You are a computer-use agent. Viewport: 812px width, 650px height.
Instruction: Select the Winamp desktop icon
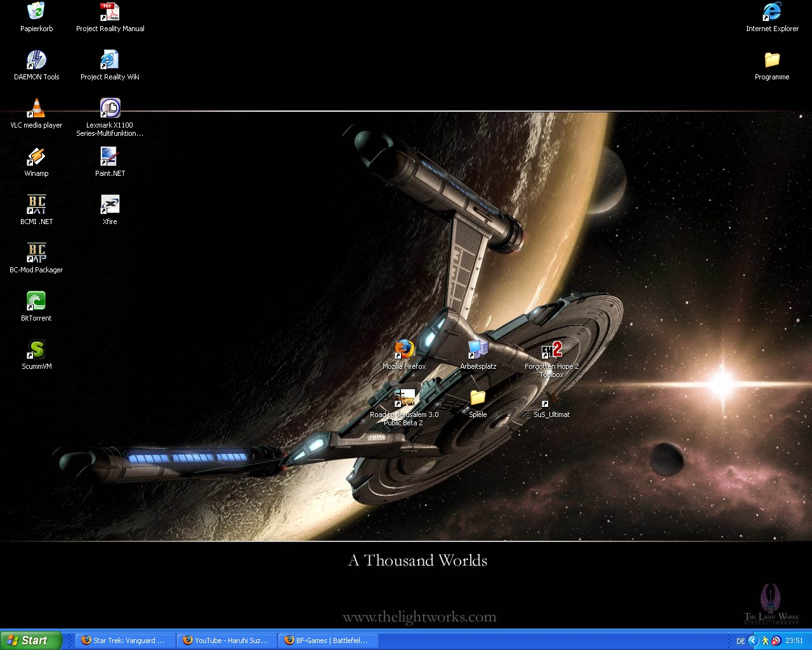pyautogui.click(x=36, y=157)
